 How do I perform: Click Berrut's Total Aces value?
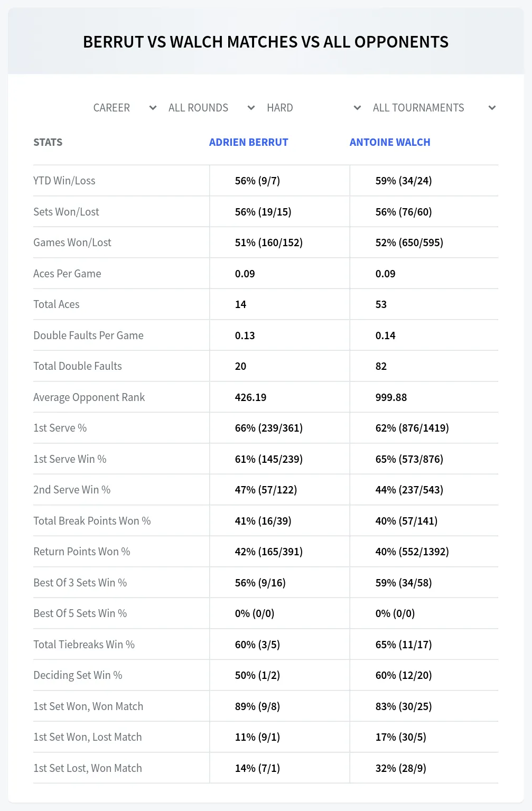[x=241, y=304]
